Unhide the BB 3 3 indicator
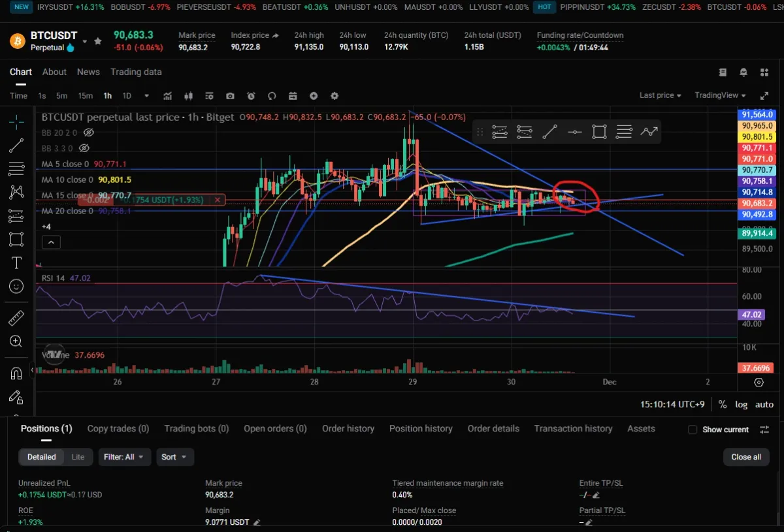The image size is (784, 532). click(84, 148)
